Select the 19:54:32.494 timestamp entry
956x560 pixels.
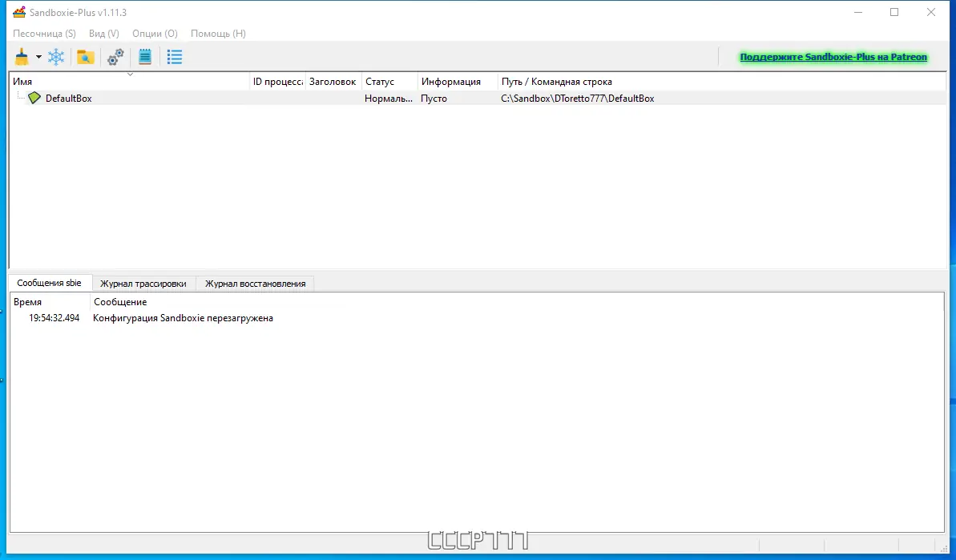54,318
